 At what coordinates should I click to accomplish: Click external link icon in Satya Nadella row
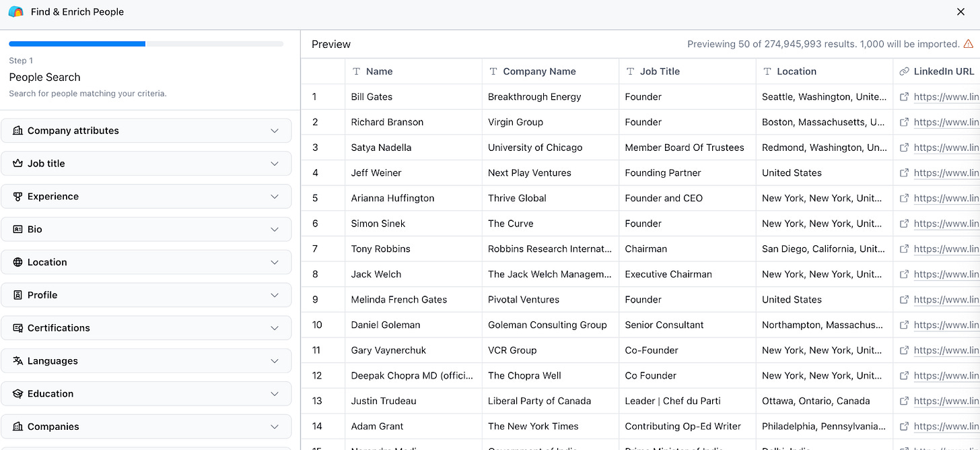[x=904, y=148]
